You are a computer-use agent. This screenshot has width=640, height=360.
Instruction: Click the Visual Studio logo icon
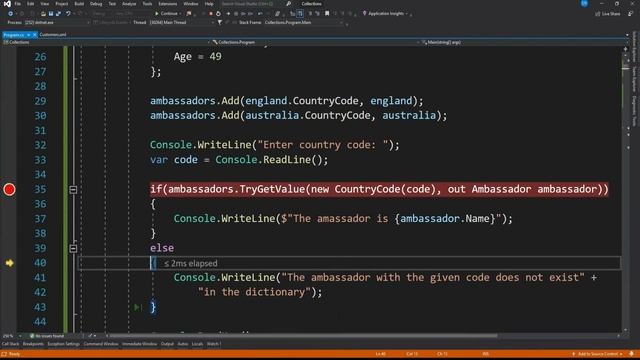[7, 4]
